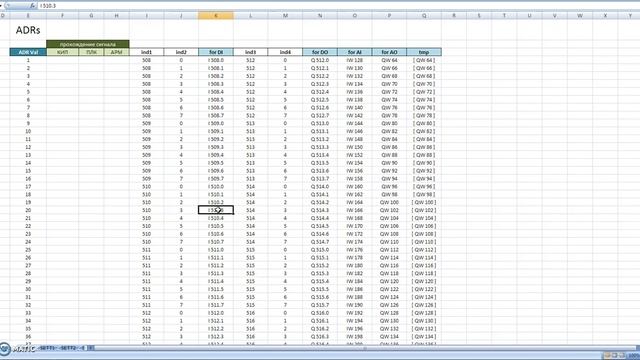Click the green 'прохождение сигнала' merged header
The height and width of the screenshot is (360, 640).
[88, 44]
